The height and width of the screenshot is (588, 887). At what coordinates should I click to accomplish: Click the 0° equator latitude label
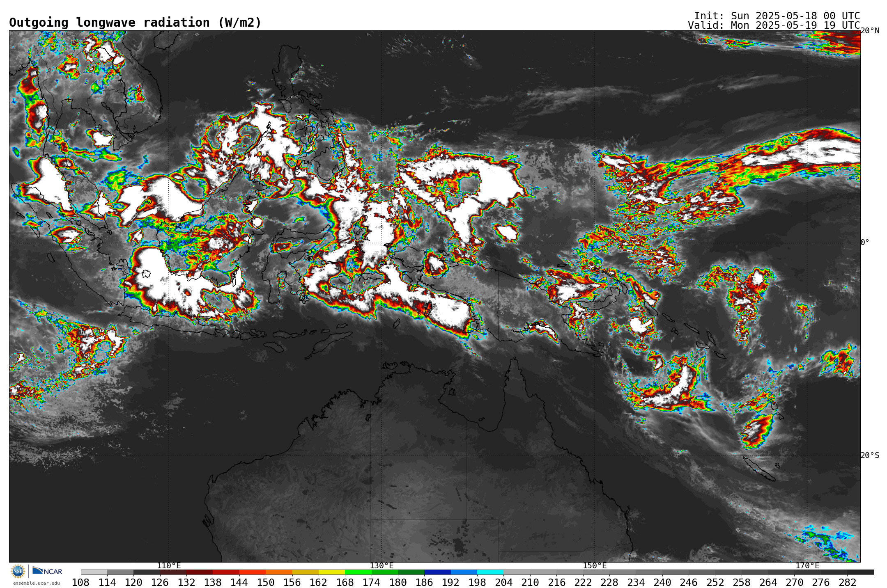pyautogui.click(x=865, y=243)
